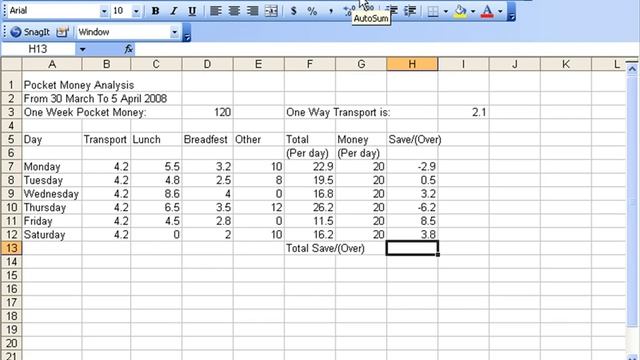Apply Percent Style format

[x=312, y=11]
